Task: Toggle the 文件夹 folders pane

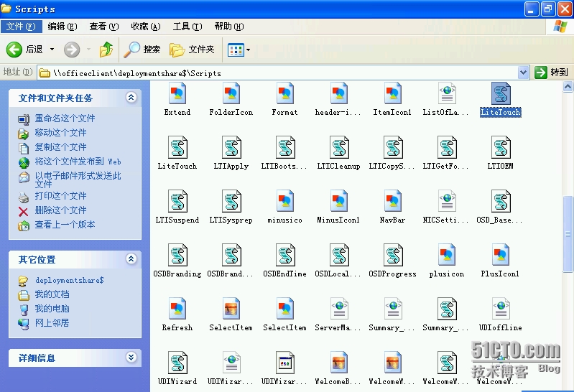Action: pyautogui.click(x=193, y=50)
